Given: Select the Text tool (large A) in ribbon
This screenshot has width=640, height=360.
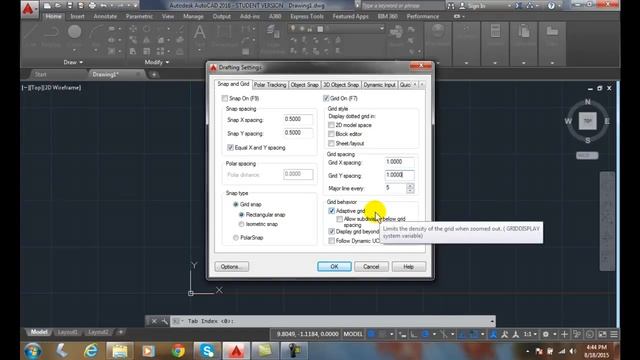Looking at the screenshot, I should (x=199, y=33).
